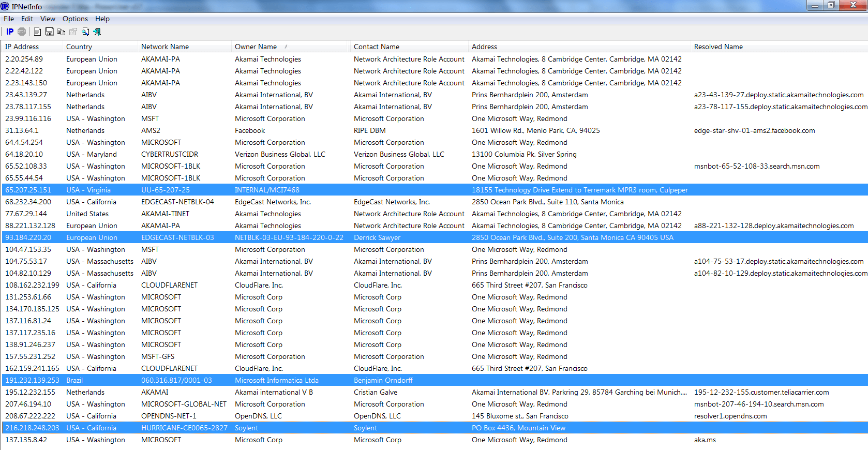868x450 pixels.
Task: Click the Resolved Name column header
Action: pyautogui.click(x=718, y=47)
